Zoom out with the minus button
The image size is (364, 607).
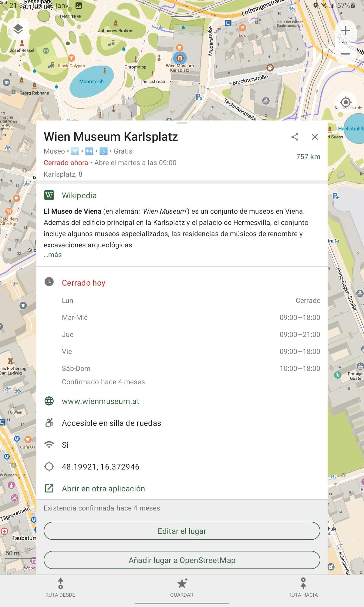pyautogui.click(x=345, y=54)
